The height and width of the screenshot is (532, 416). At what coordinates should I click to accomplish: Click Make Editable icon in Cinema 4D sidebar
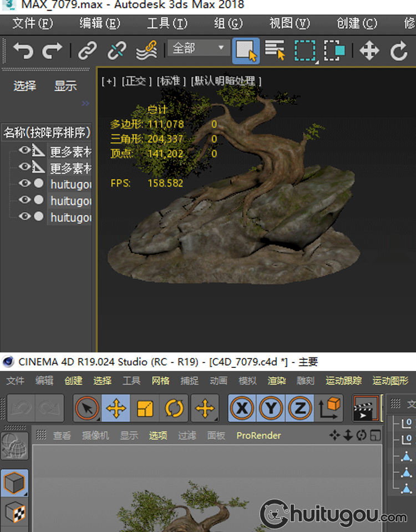(14, 446)
